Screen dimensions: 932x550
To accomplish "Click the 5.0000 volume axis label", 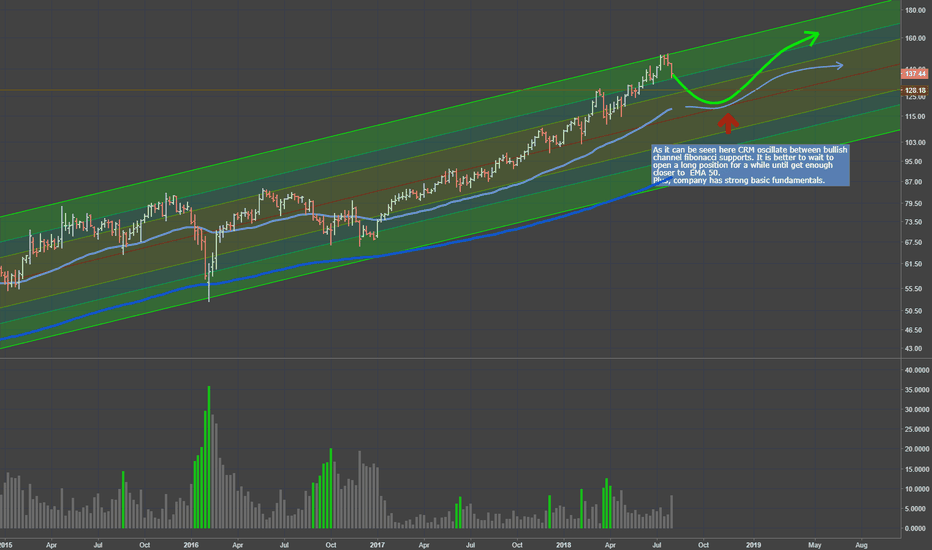I will pyautogui.click(x=917, y=508).
